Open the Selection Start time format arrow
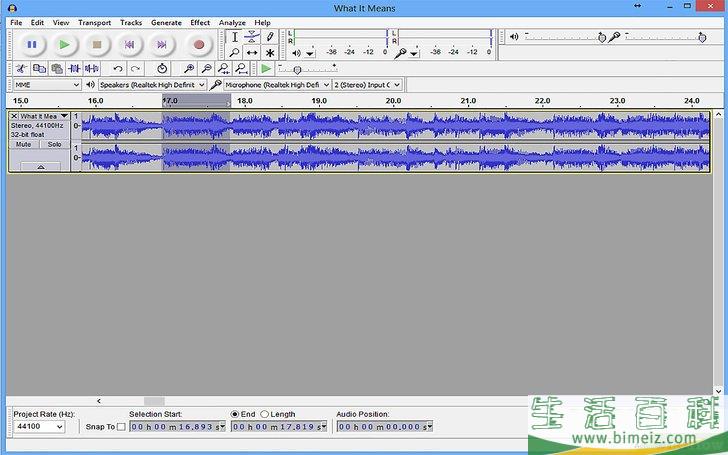 222,426
